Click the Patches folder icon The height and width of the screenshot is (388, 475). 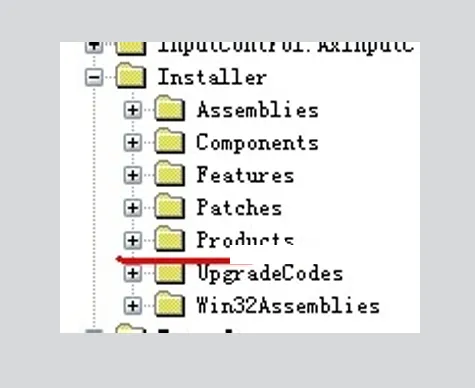(x=170, y=206)
